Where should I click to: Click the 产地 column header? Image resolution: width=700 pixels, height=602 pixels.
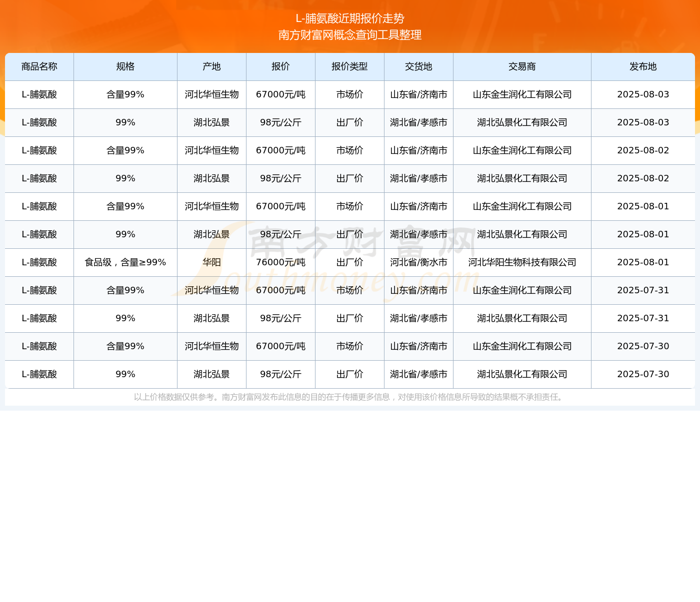point(211,66)
